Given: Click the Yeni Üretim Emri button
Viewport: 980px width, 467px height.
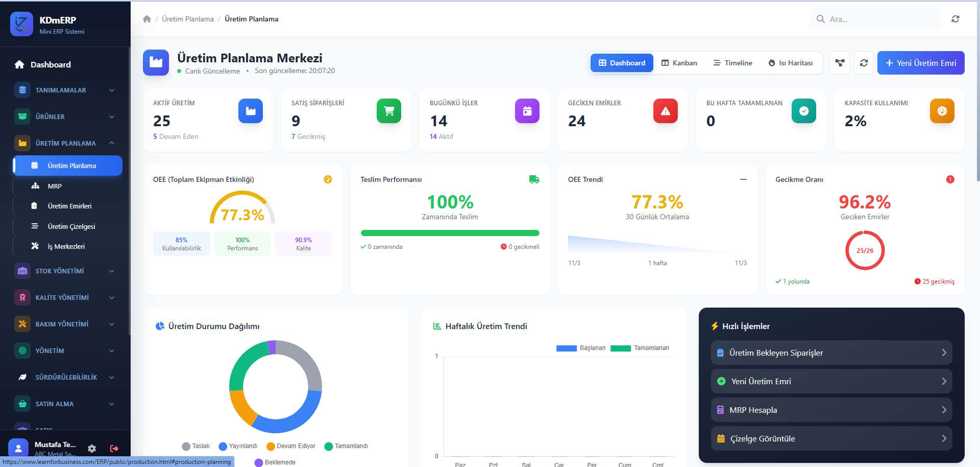Looking at the screenshot, I should pos(920,63).
